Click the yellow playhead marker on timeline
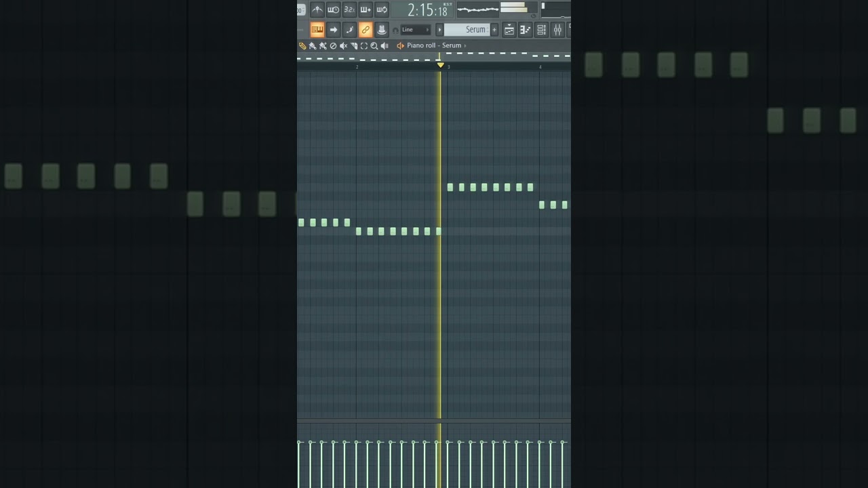This screenshot has width=868, height=488. [x=440, y=65]
